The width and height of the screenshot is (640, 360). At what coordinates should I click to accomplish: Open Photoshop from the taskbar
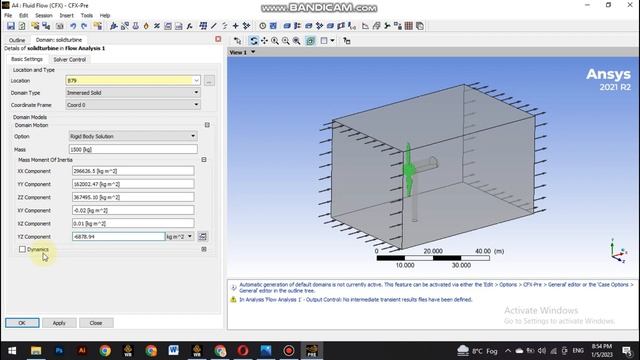[x=59, y=351]
